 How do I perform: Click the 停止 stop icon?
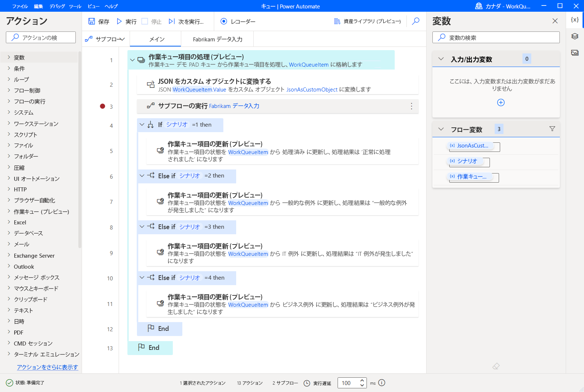pos(145,22)
